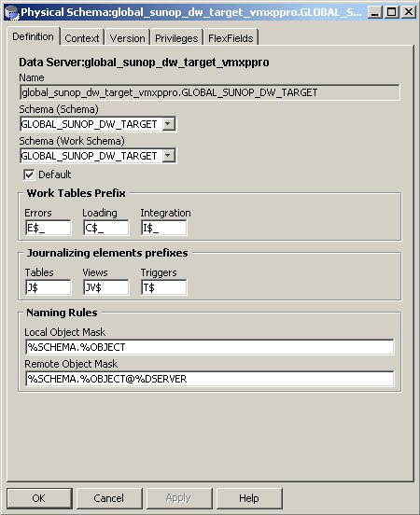Toggle the Default checkbox
The height and width of the screenshot is (515, 420).
click(29, 174)
